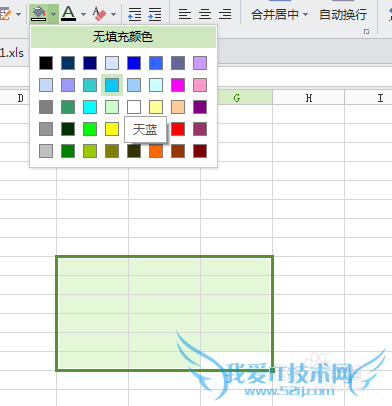Select the blue-gray swatch beside lavender
Viewport: 392px width, 406px height.
click(x=178, y=63)
